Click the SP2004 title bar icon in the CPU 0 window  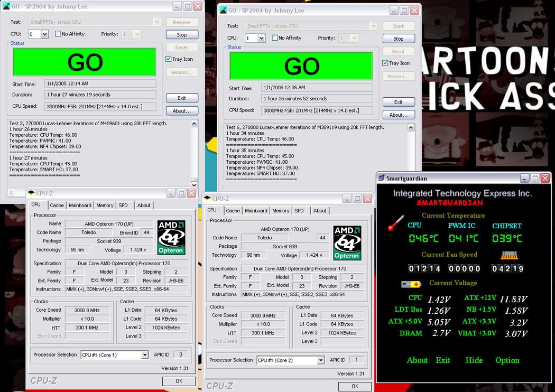pos(6,6)
